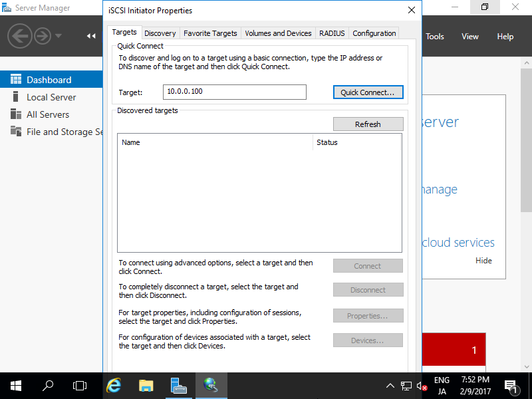This screenshot has height=399, width=532.
Task: Click the Dashboard grid icon
Action: click(x=15, y=79)
